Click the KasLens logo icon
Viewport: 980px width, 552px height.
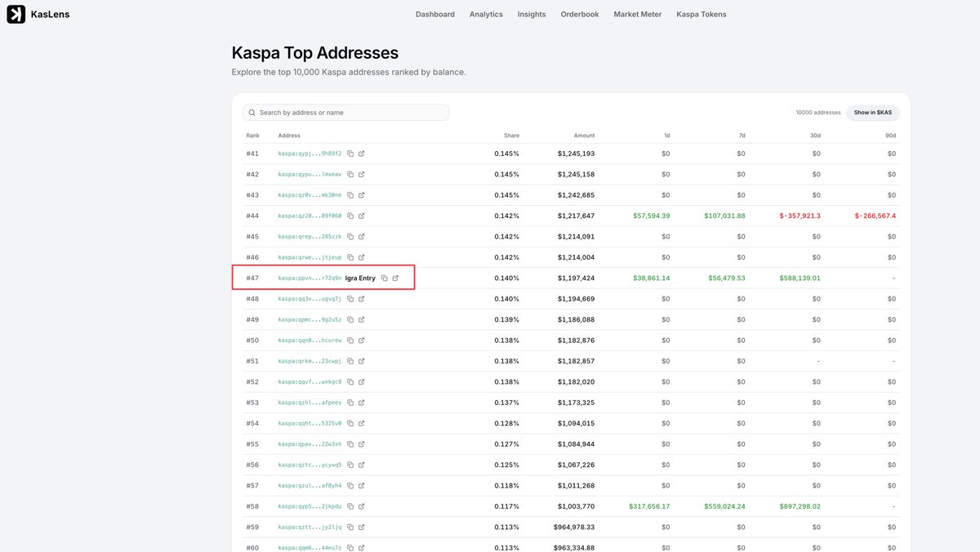pyautogui.click(x=16, y=14)
